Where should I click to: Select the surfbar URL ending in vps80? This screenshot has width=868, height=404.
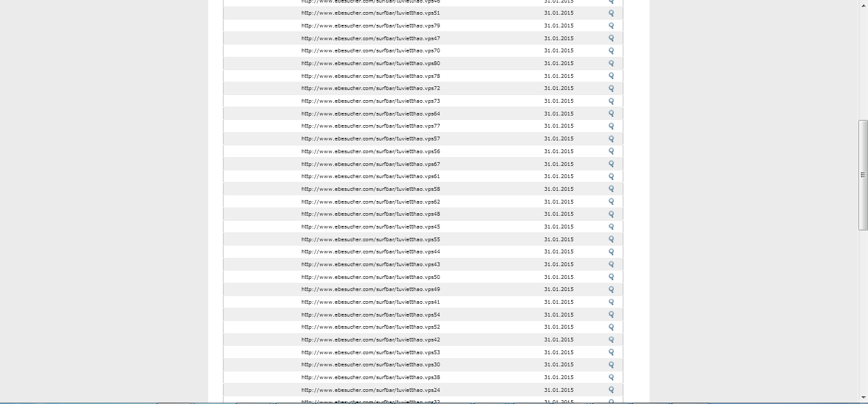tap(370, 63)
